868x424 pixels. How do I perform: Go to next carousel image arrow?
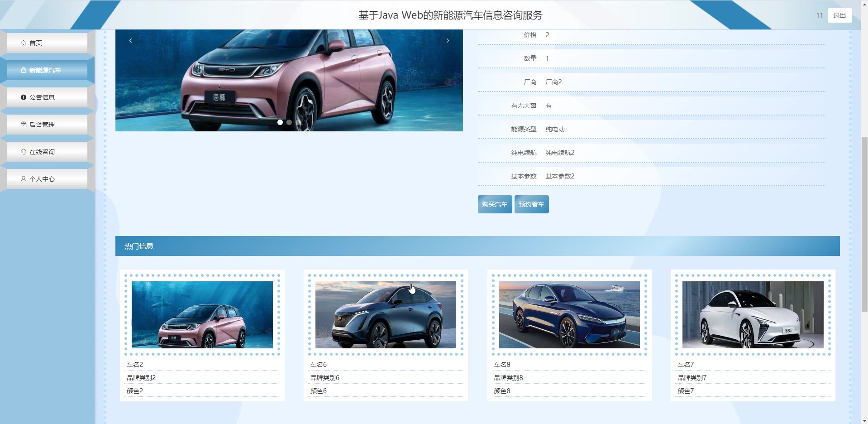click(x=448, y=41)
